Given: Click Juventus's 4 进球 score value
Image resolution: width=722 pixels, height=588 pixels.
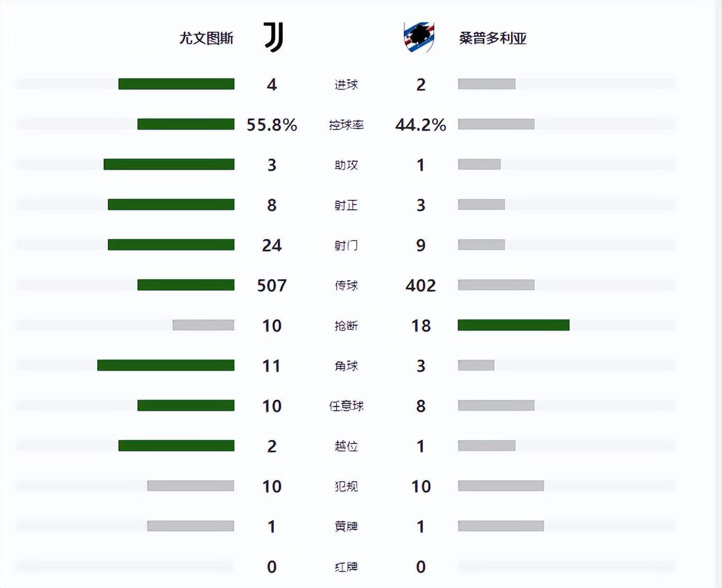Looking at the screenshot, I should point(272,85).
